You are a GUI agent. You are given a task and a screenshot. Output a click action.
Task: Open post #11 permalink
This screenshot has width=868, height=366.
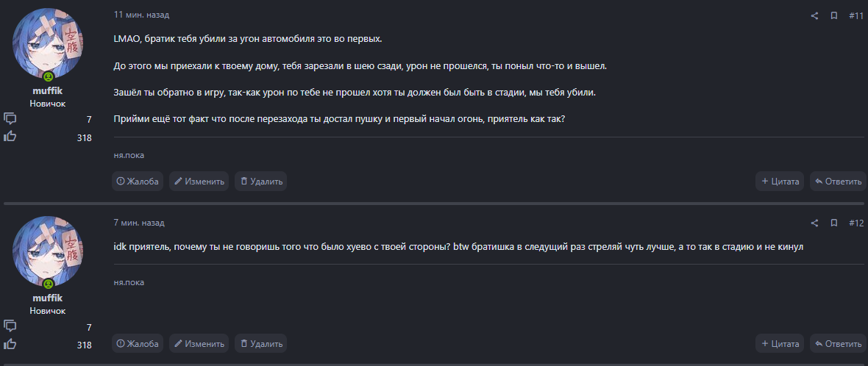pyautogui.click(x=855, y=15)
